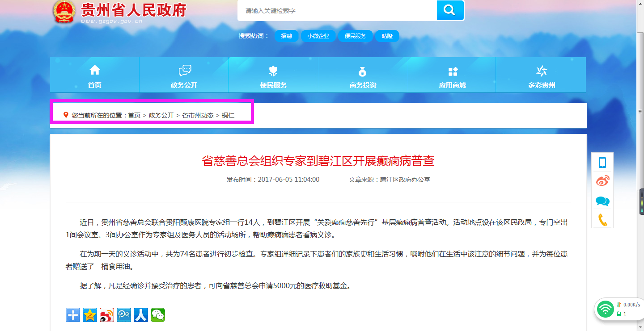Open the 首页 home navigation tab
This screenshot has width=644, height=331.
[x=94, y=75]
